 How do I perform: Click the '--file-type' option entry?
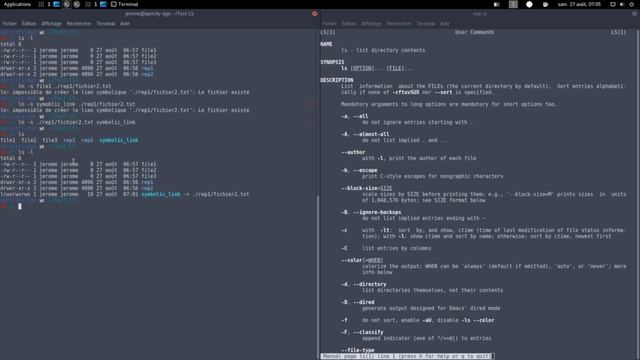click(358, 350)
